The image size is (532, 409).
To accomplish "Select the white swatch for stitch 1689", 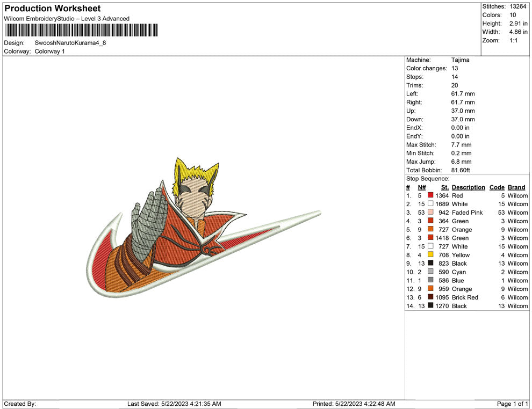I will coord(430,203).
